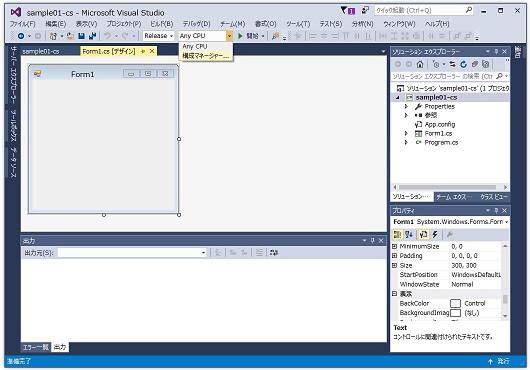
Task: Click the Open File folder icon
Action: (x=70, y=36)
